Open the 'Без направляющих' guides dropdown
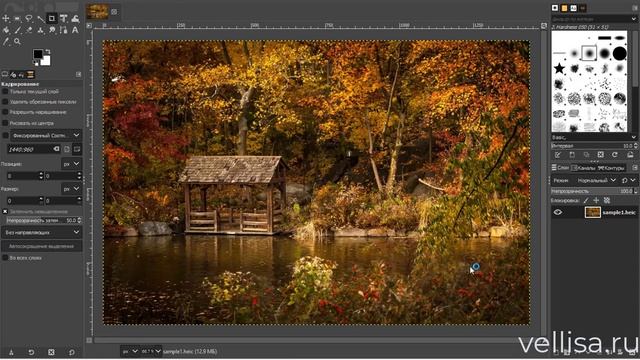This screenshot has height=360, width=640. click(x=42, y=232)
